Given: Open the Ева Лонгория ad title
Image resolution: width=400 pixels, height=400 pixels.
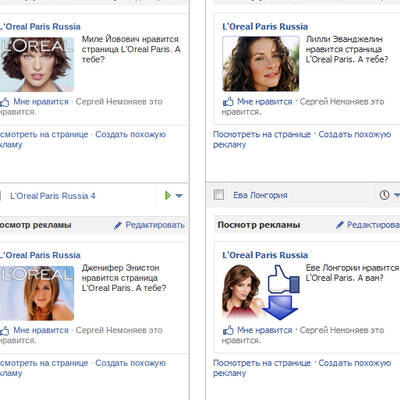Looking at the screenshot, I should 260,195.
